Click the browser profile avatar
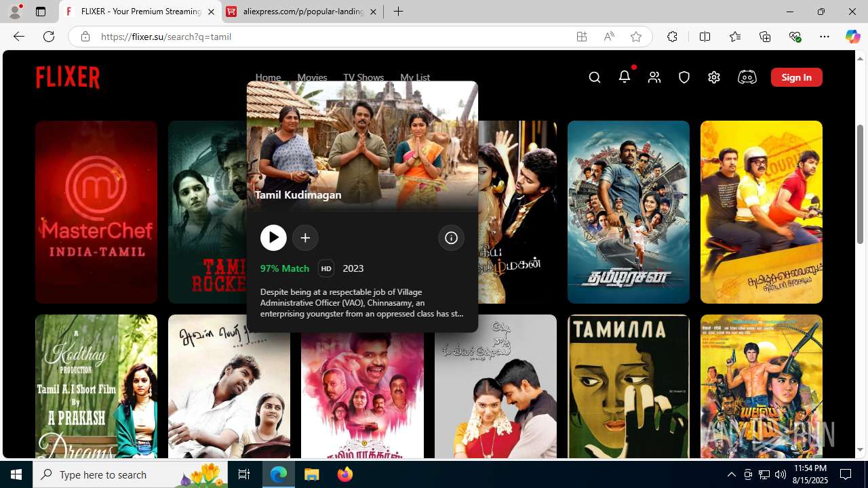 tap(15, 12)
